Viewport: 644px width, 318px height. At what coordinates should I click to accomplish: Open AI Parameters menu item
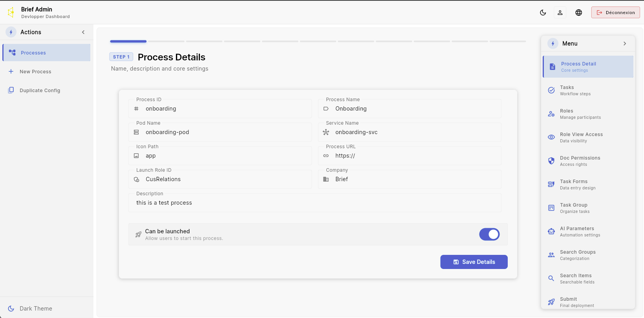[588, 231]
